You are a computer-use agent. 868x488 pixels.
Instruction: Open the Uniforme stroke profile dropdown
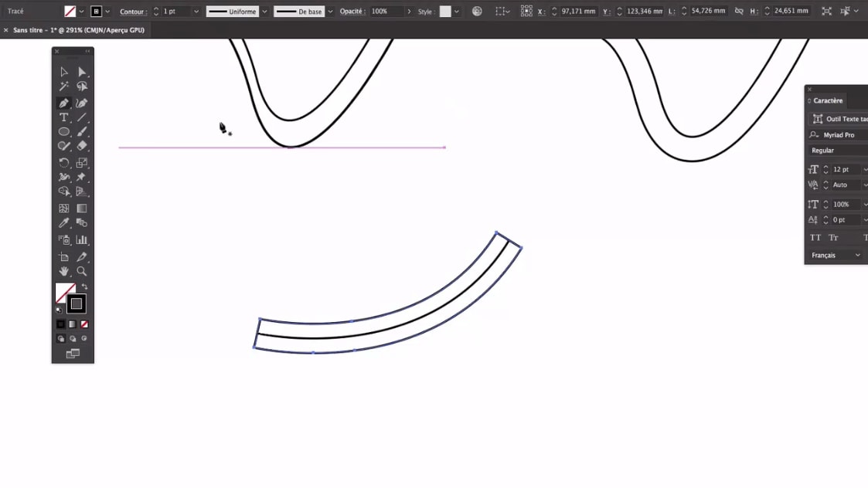coord(264,12)
